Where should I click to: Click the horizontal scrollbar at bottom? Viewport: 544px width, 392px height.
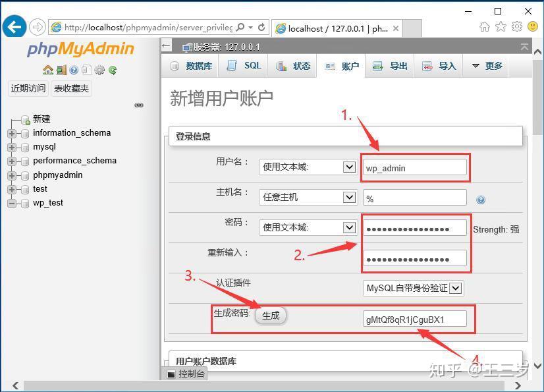[263, 385]
